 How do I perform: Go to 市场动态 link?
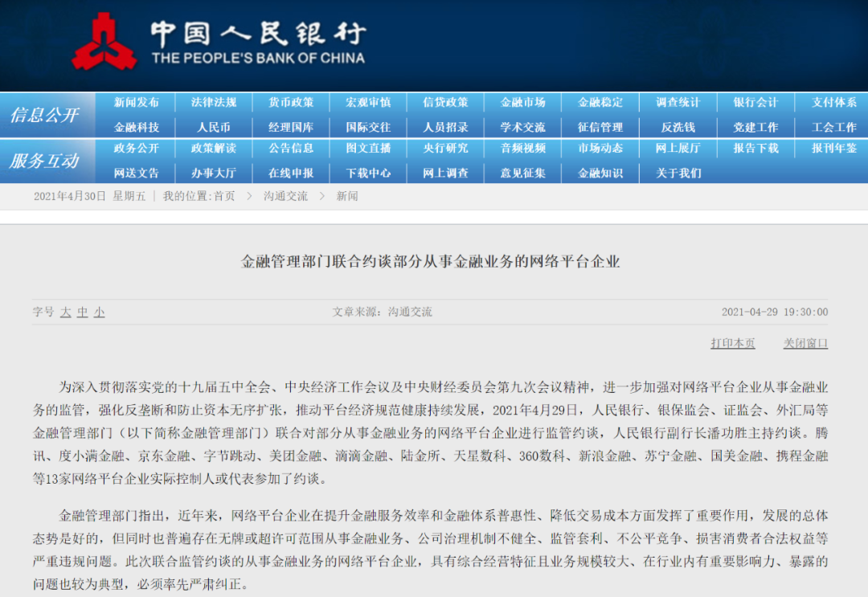pyautogui.click(x=600, y=149)
